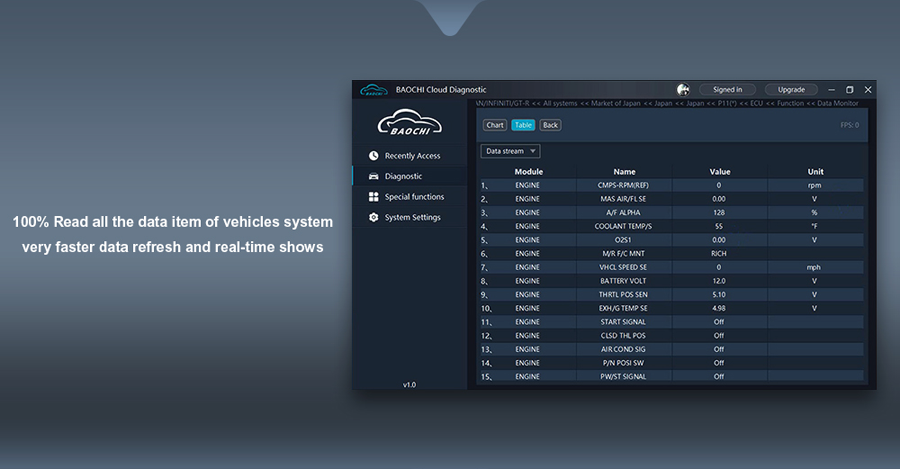Click the Name column header

pyautogui.click(x=624, y=172)
